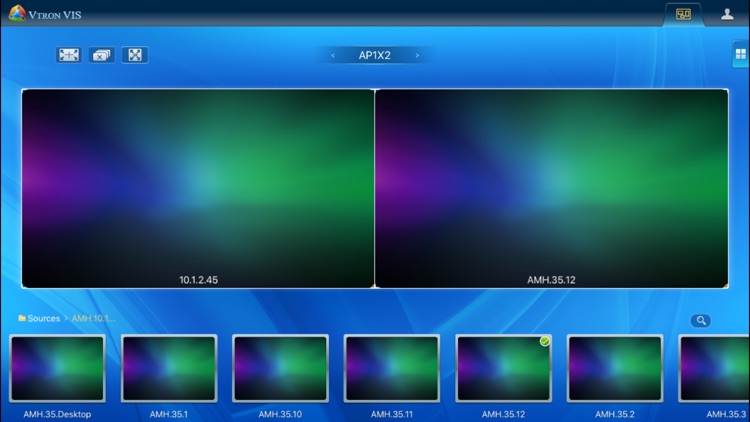Click the close all windows icon

point(101,55)
